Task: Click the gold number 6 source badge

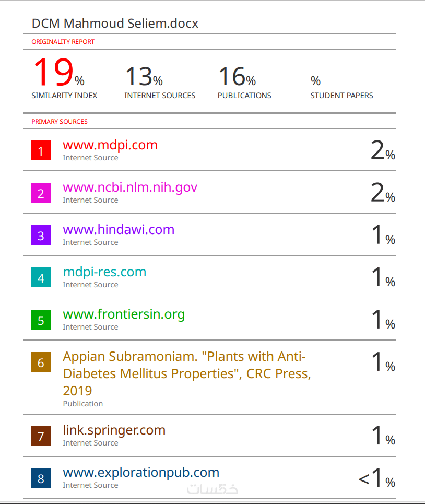Action: point(41,362)
